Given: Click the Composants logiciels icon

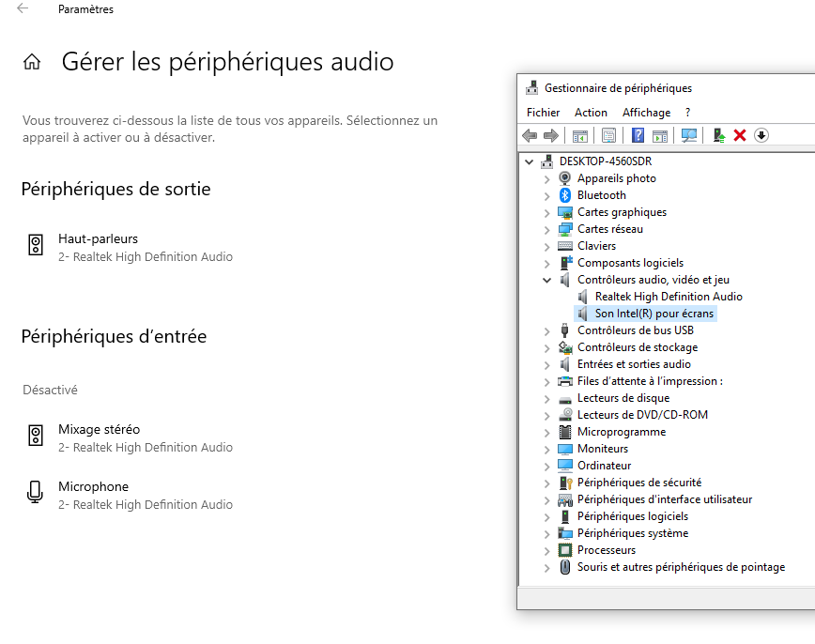Looking at the screenshot, I should tap(565, 263).
